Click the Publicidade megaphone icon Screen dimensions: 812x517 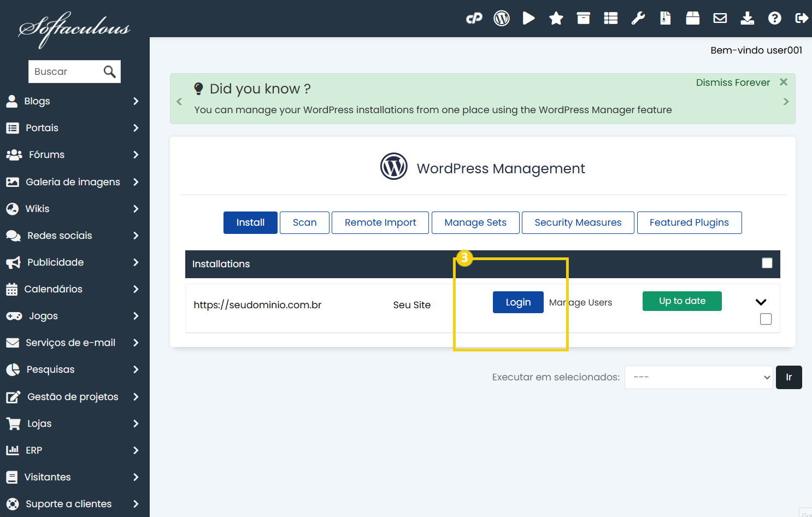tap(13, 262)
